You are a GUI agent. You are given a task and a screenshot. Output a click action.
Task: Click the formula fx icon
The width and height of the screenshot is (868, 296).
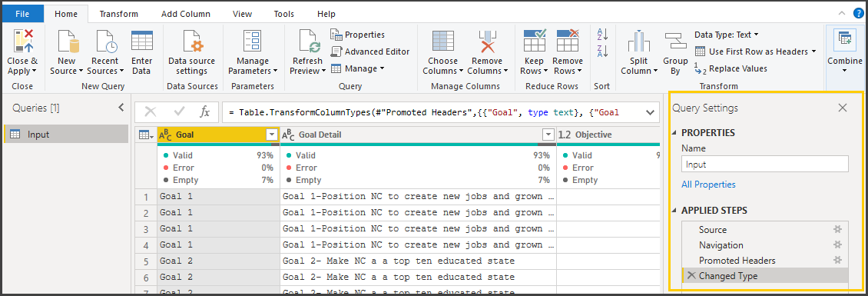(x=205, y=112)
